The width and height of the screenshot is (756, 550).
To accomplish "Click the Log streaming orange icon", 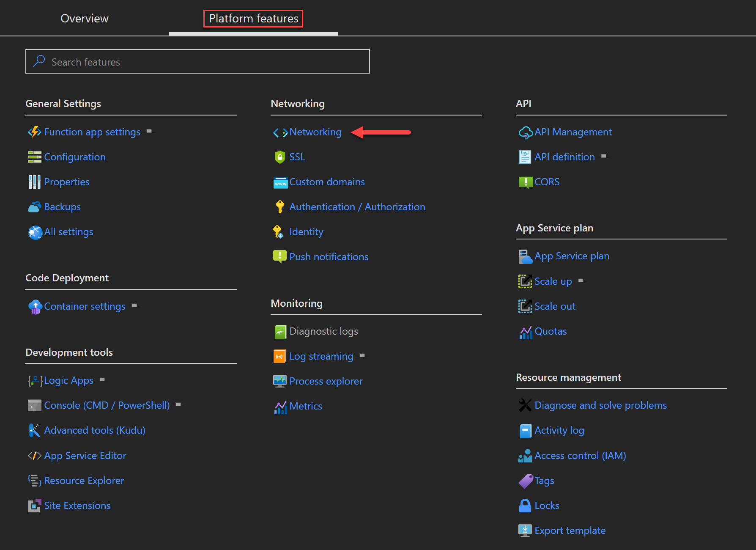I will click(280, 357).
